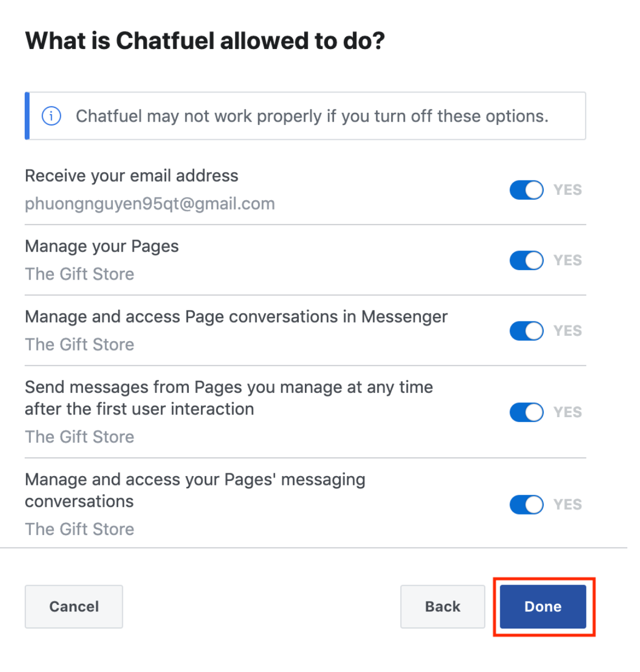
Task: Click the info icon in the notice banner
Action: [x=51, y=116]
